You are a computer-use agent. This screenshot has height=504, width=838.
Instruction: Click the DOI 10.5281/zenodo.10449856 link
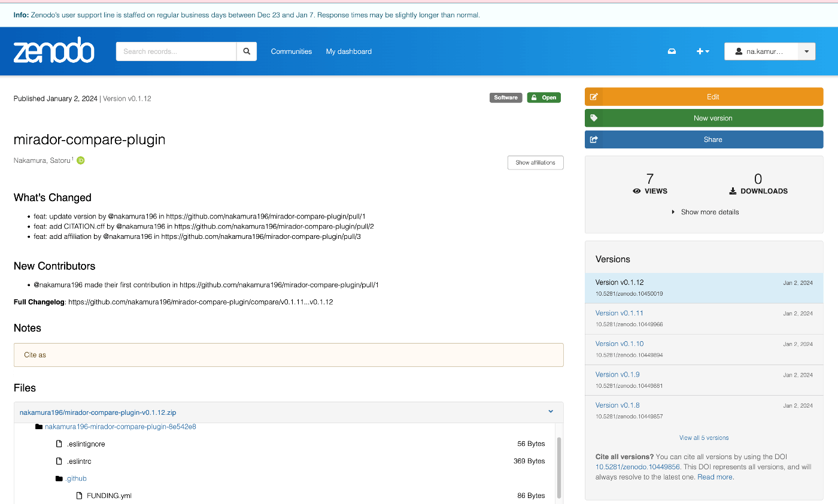(x=637, y=467)
